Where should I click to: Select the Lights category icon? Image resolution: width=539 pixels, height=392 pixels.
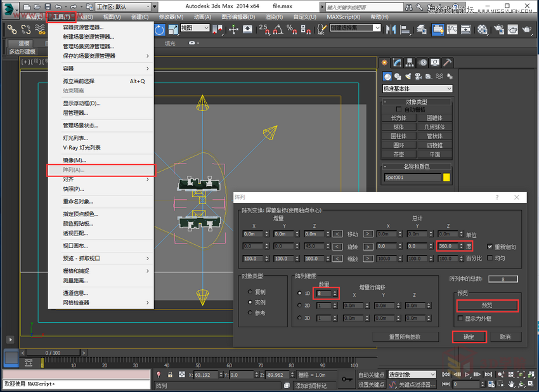click(408, 77)
